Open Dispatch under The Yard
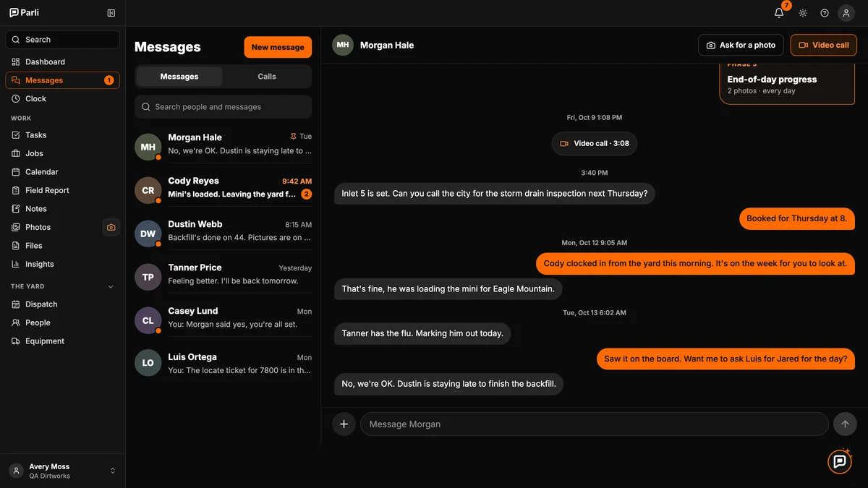The height and width of the screenshot is (488, 868). (63, 304)
